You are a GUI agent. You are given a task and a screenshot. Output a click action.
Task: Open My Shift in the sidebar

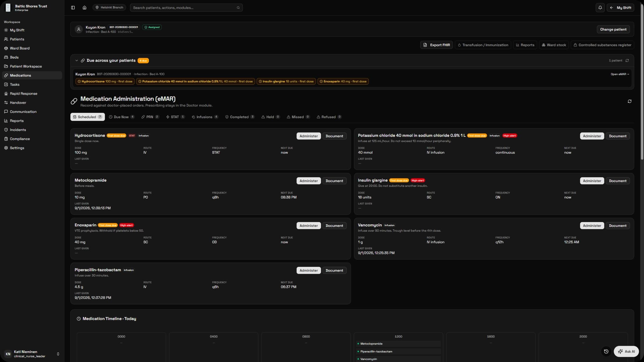click(32, 30)
